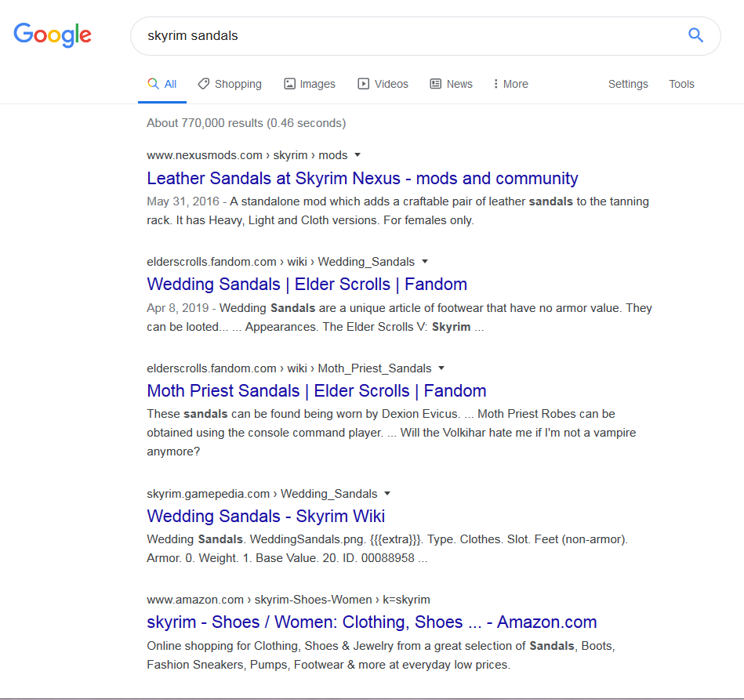Open skyrim Shoes Women Amazon.com result
Image resolution: width=744 pixels, height=700 pixels.
372,622
